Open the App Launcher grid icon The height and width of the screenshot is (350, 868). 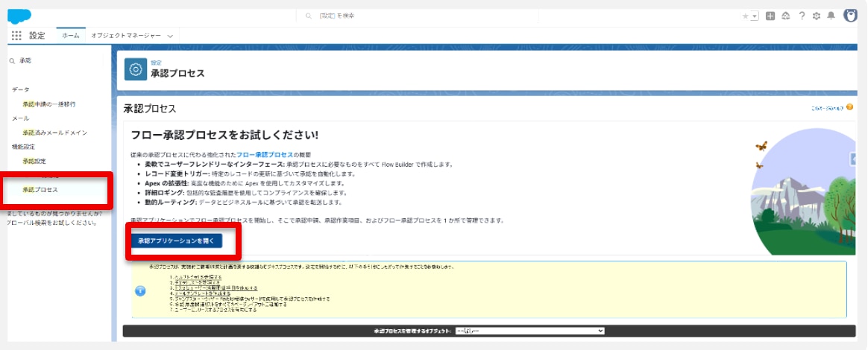pos(16,36)
